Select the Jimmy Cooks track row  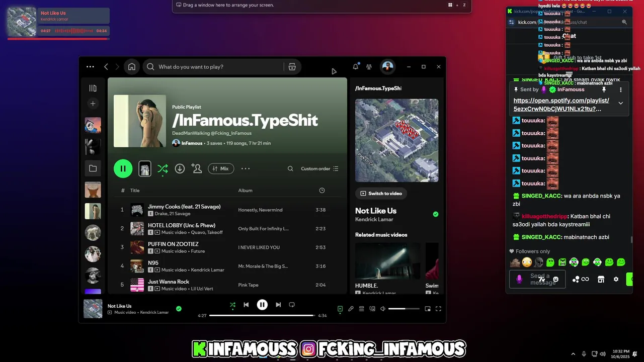(x=227, y=210)
